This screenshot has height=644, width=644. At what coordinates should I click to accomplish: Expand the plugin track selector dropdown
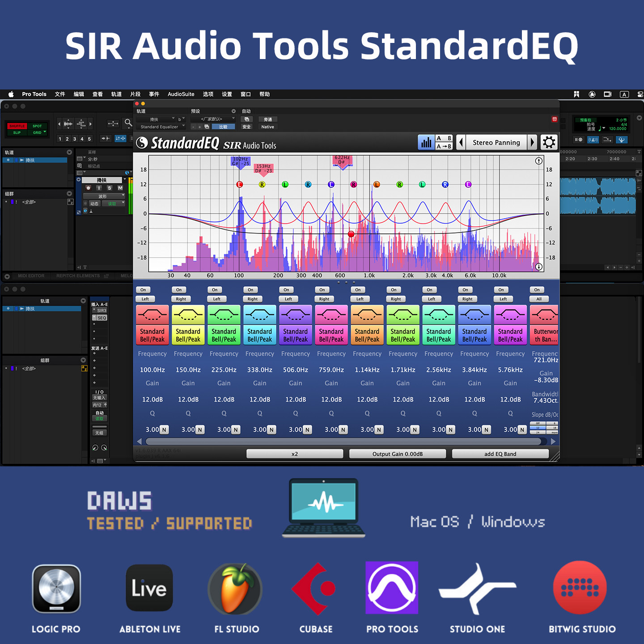pyautogui.click(x=156, y=119)
